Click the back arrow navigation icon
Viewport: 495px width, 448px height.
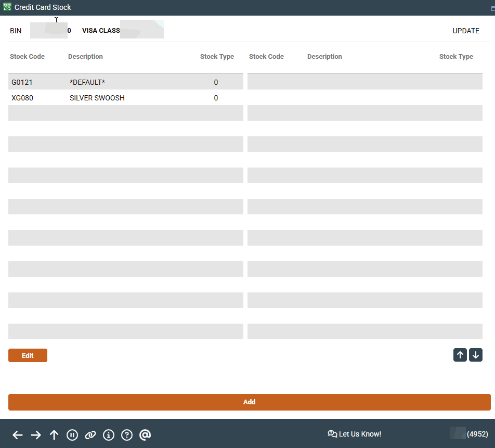coord(18,435)
